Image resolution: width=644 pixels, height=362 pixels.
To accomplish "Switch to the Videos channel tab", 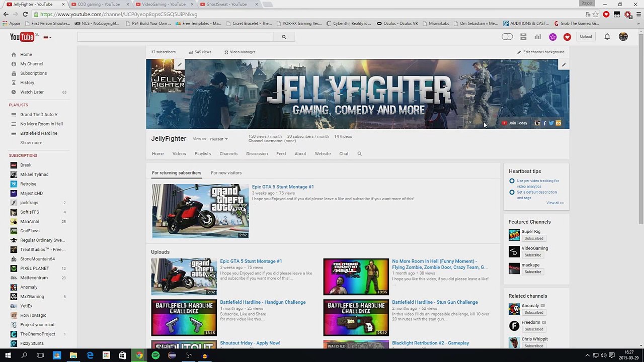I will point(179,154).
